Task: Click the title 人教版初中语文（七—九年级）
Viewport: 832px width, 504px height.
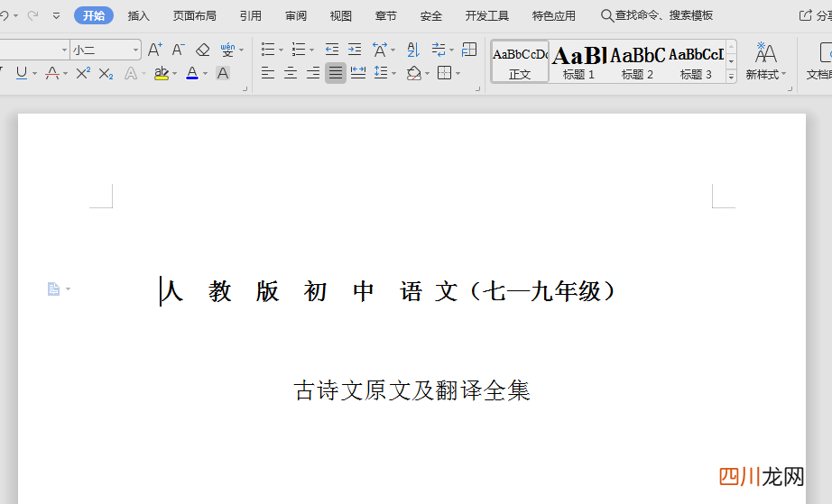Action: (x=388, y=291)
